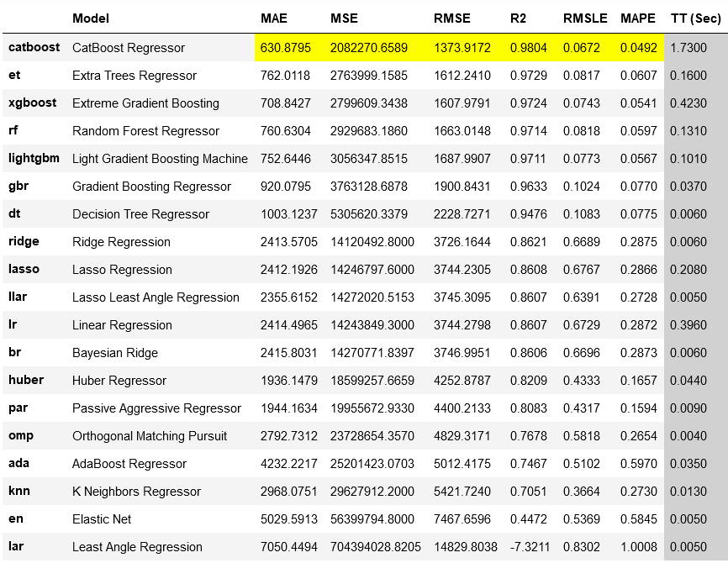The image size is (728, 563).
Task: Click the highlighted MAE value 630.8795
Action: (286, 48)
